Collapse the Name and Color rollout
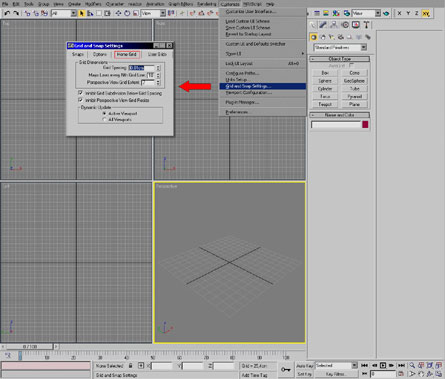This screenshot has height=379, width=445. (339, 115)
